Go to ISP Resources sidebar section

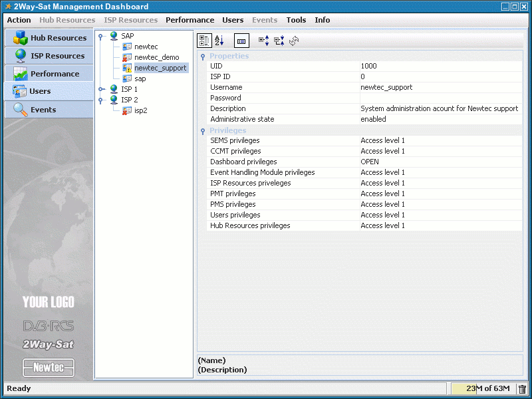click(x=49, y=56)
